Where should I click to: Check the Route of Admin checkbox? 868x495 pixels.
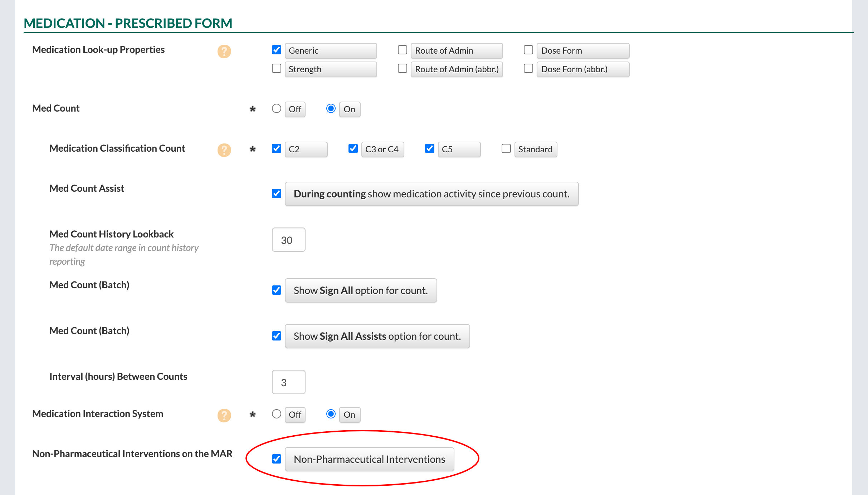402,50
